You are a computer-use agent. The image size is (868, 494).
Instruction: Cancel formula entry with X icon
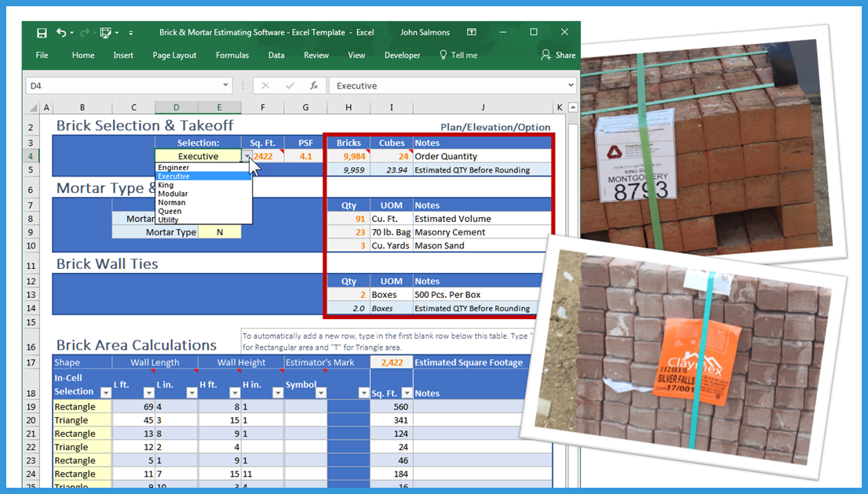(265, 85)
